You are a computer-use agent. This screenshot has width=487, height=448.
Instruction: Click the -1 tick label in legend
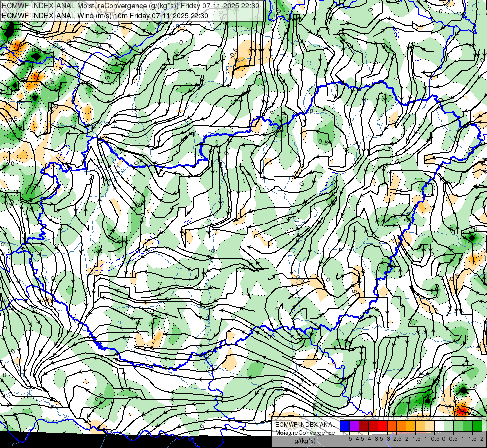[425, 439]
